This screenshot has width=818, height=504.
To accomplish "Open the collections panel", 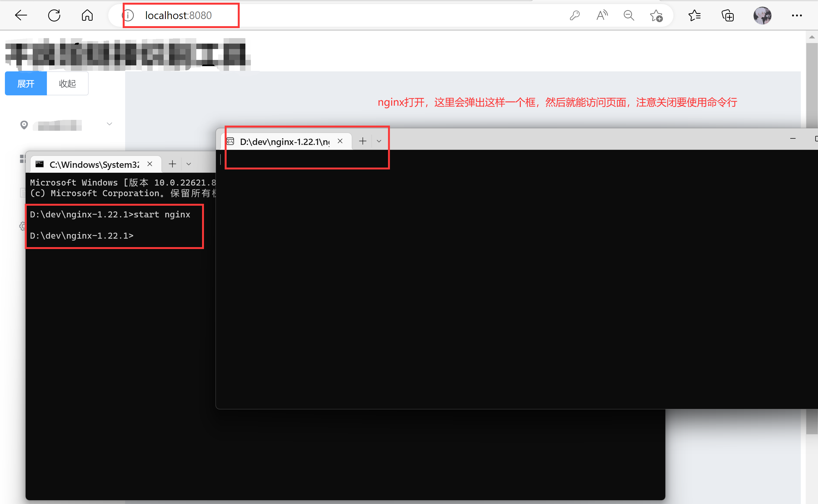I will 727,15.
